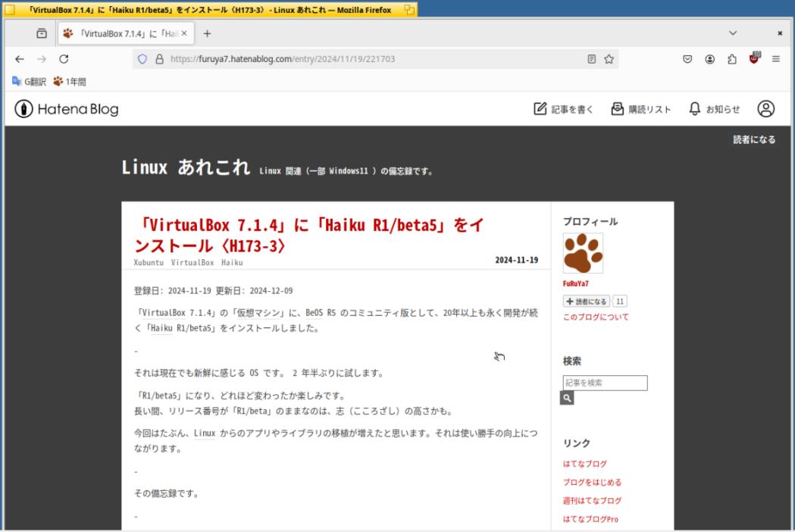This screenshot has width=795, height=532.
Task: Close the VirtualBox 7.1.4 tab
Action: pos(184,33)
